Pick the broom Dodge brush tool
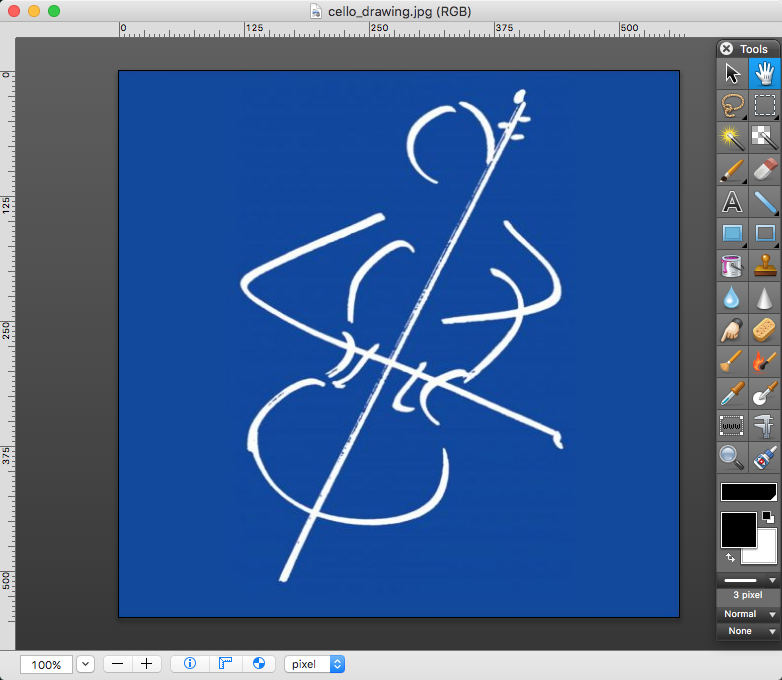This screenshot has height=680, width=782. (x=732, y=361)
